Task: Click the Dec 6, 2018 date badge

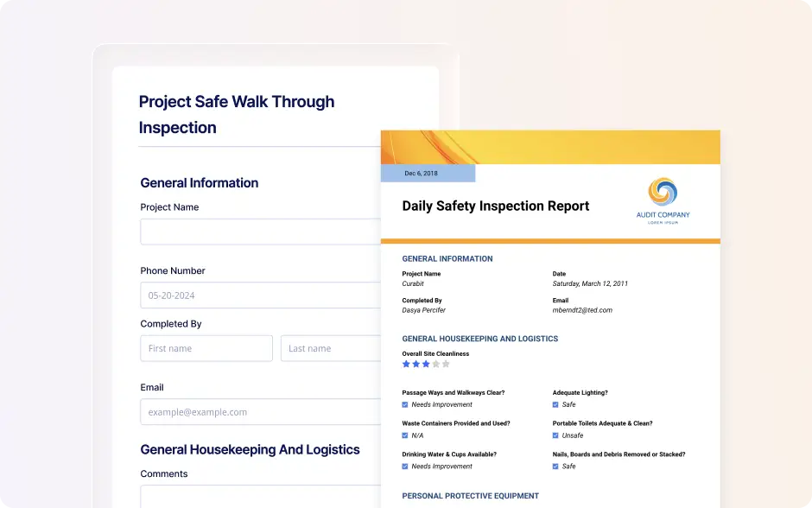Action: click(x=428, y=174)
